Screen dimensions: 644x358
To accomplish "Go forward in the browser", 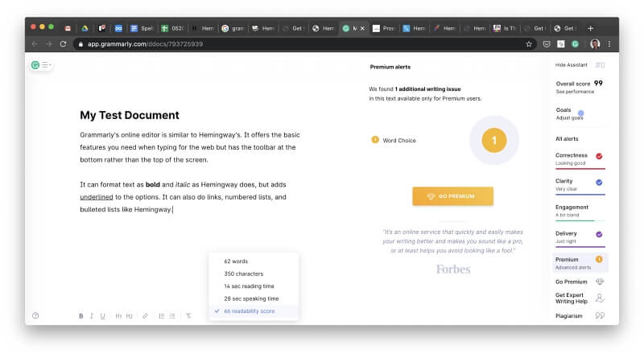I will (x=49, y=44).
